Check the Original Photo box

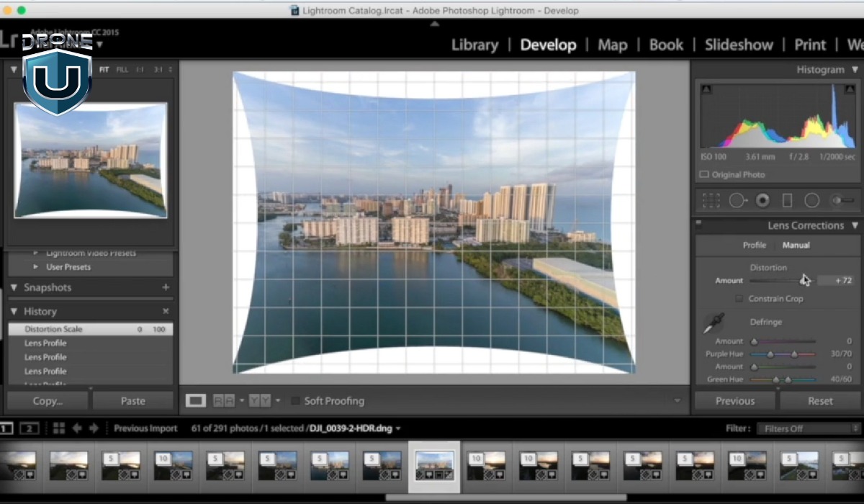click(x=704, y=175)
